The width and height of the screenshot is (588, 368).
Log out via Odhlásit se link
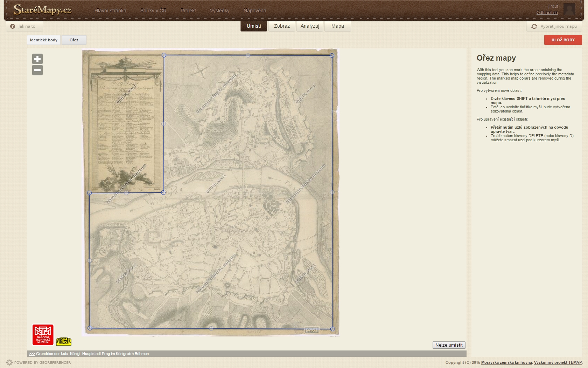coord(547,13)
